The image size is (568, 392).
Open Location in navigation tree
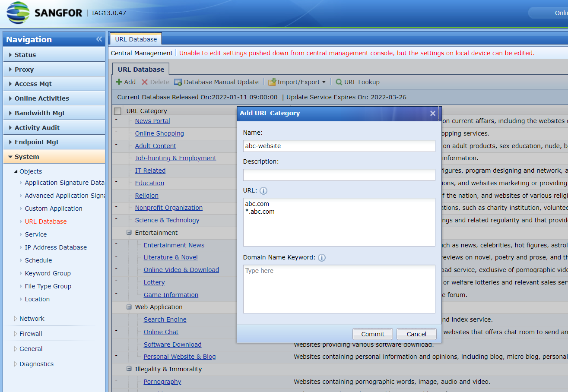pyautogui.click(x=37, y=299)
